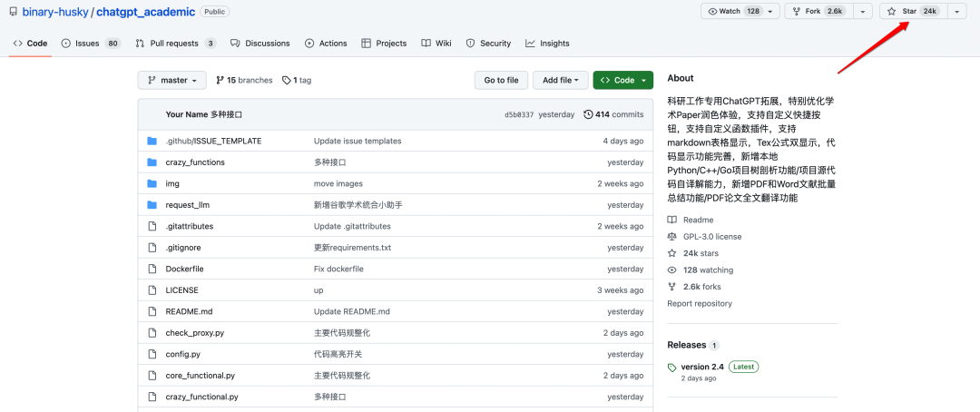The height and width of the screenshot is (412, 980).
Task: Click the tag icon next to version 2.4
Action: point(671,367)
